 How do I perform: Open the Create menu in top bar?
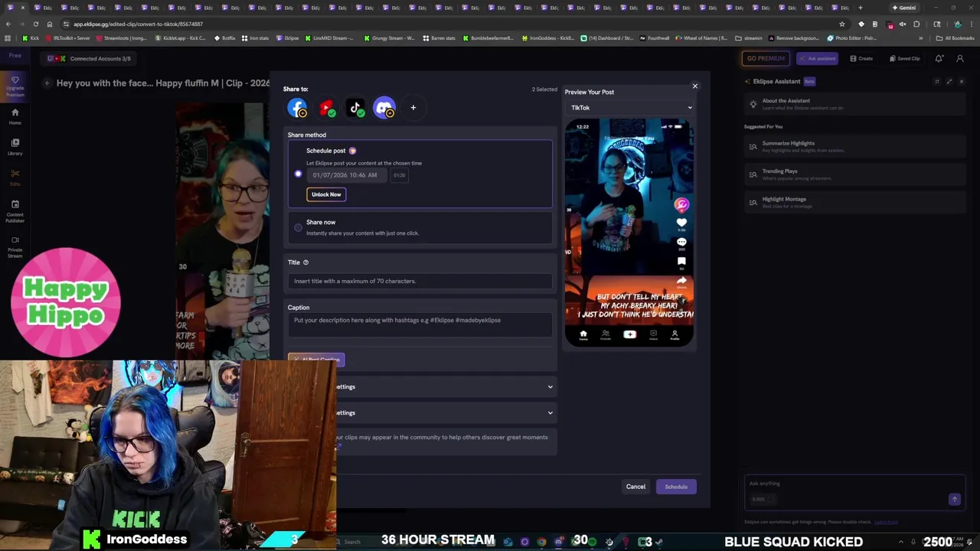pyautogui.click(x=861, y=58)
